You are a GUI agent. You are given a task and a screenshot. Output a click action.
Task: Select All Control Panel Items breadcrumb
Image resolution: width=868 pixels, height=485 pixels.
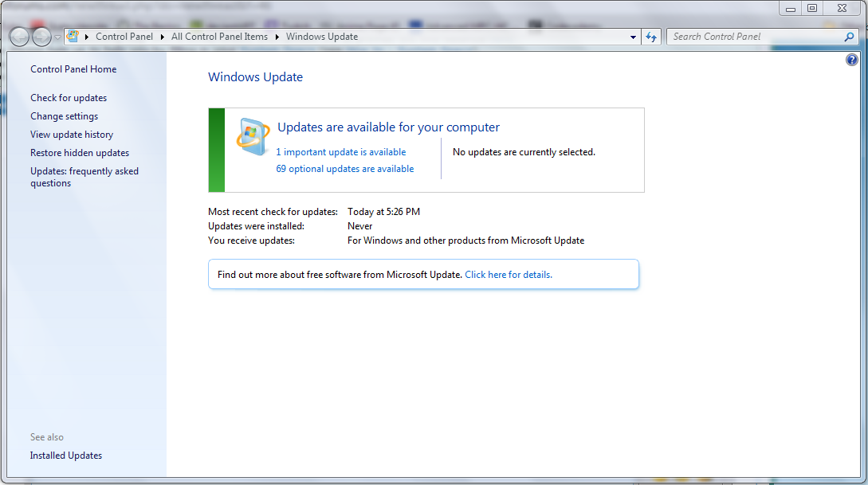click(219, 37)
